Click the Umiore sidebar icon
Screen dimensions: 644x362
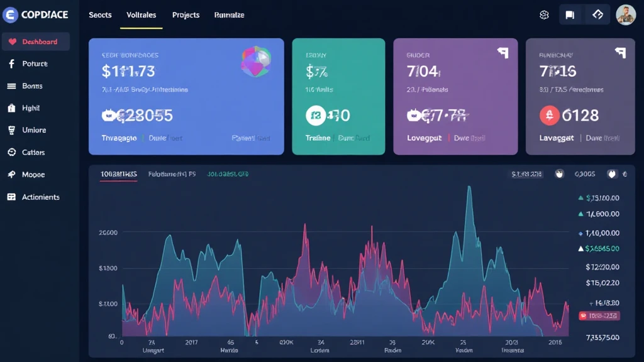point(11,130)
